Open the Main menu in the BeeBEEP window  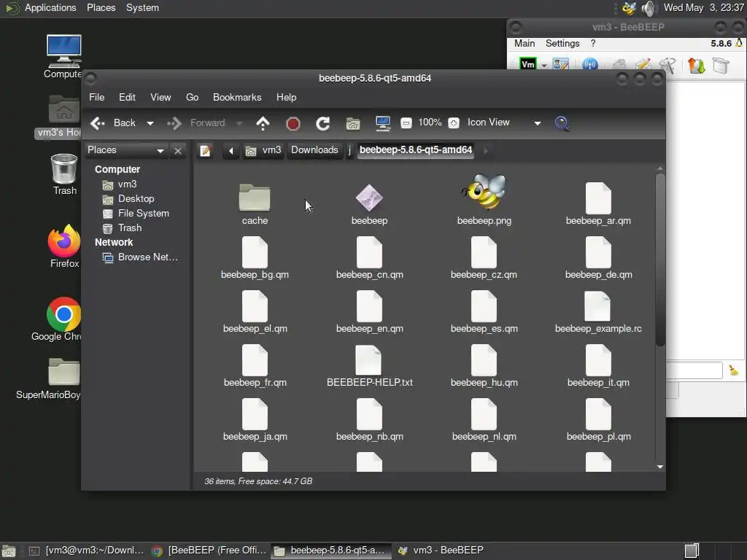(525, 43)
